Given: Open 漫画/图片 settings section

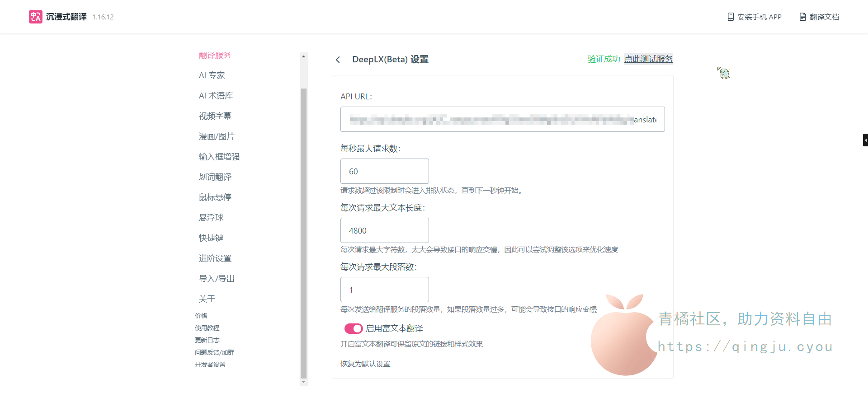Looking at the screenshot, I should tap(217, 136).
